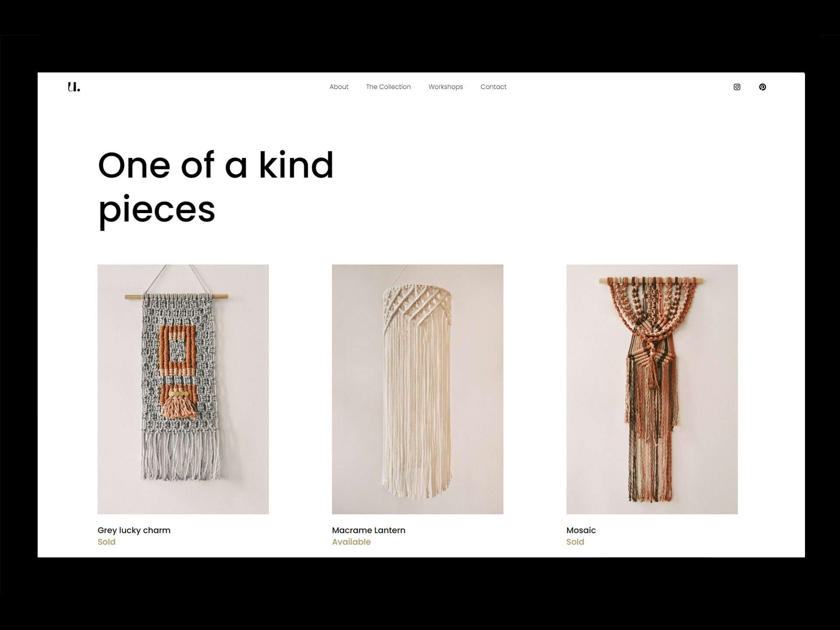Image resolution: width=840 pixels, height=630 pixels.
Task: Select the Grey lucky charm title
Action: pos(134,530)
